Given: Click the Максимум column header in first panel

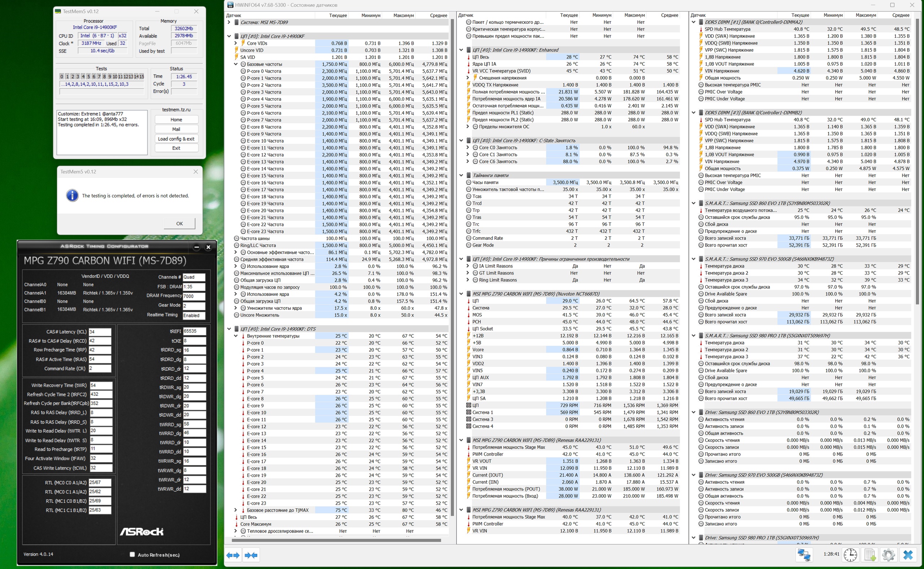Looking at the screenshot, I should click(x=403, y=16).
